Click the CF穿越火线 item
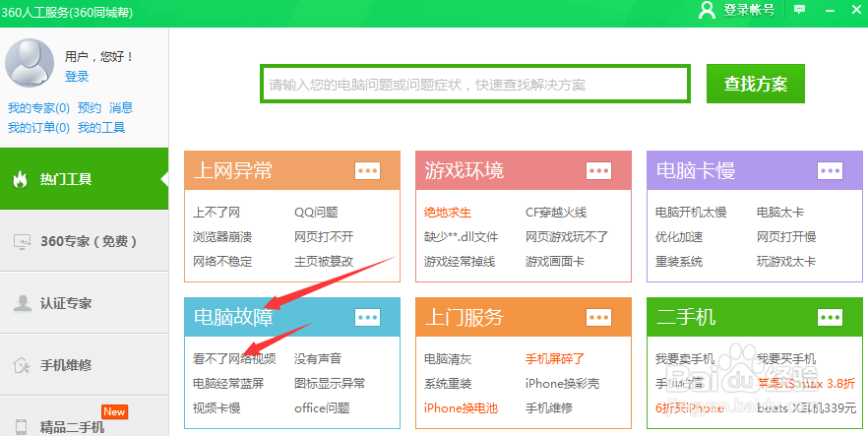Viewport: 868px width, 436px height. click(x=556, y=212)
